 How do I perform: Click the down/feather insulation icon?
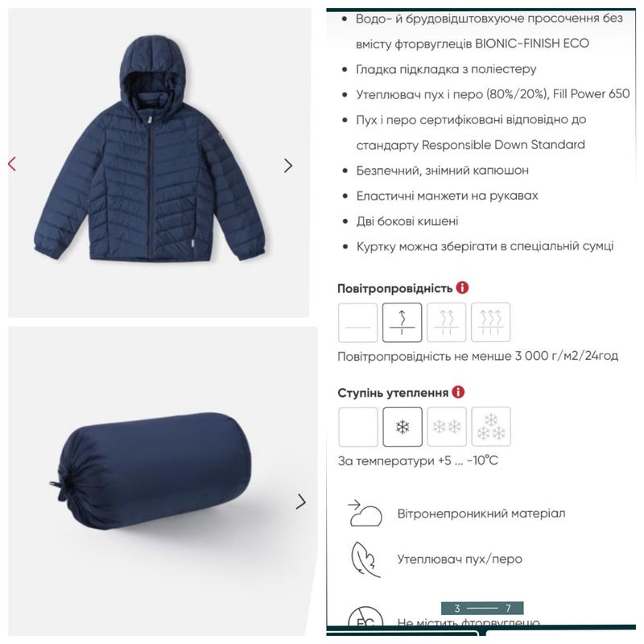tap(365, 559)
